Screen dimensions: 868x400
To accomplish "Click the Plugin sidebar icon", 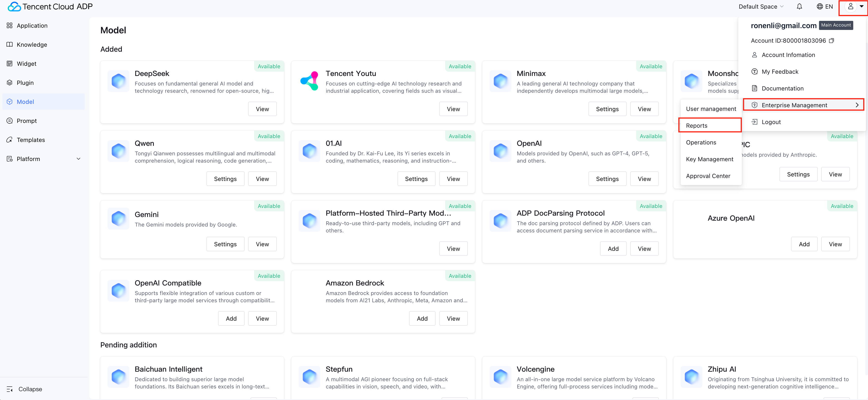I will click(x=10, y=83).
